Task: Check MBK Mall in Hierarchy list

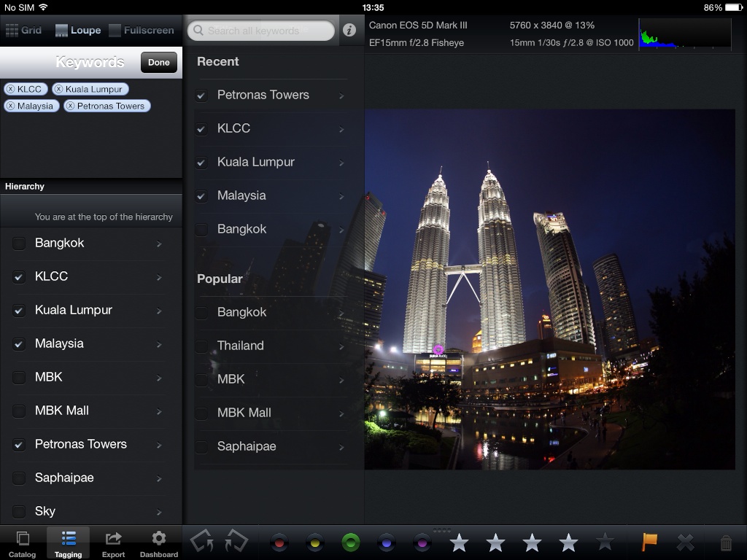Action: pos(19,411)
